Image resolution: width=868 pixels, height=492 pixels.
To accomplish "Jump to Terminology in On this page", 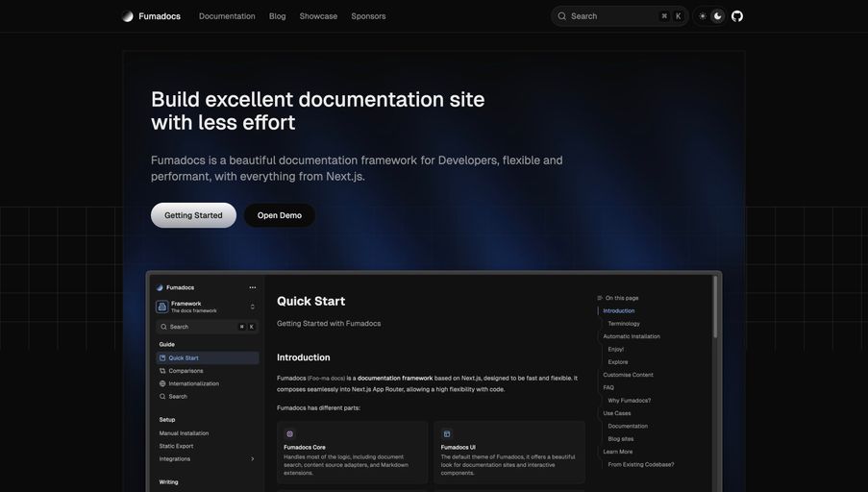I will [624, 324].
